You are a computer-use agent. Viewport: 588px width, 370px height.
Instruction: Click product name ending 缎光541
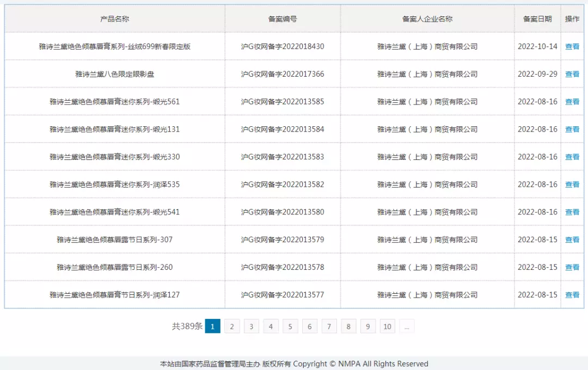(x=115, y=212)
